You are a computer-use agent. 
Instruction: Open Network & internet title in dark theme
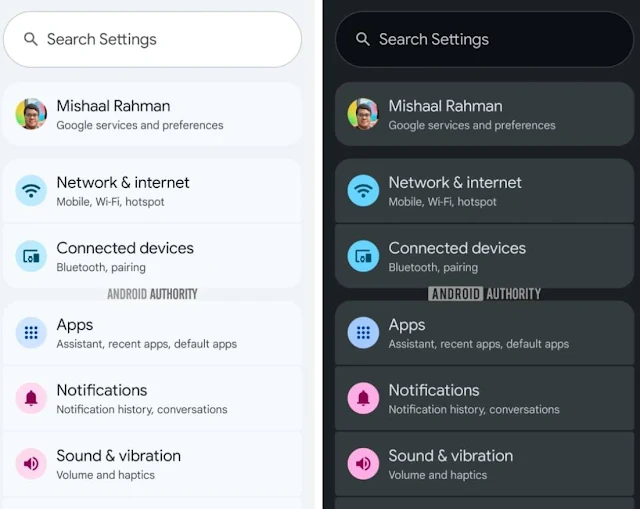455,182
